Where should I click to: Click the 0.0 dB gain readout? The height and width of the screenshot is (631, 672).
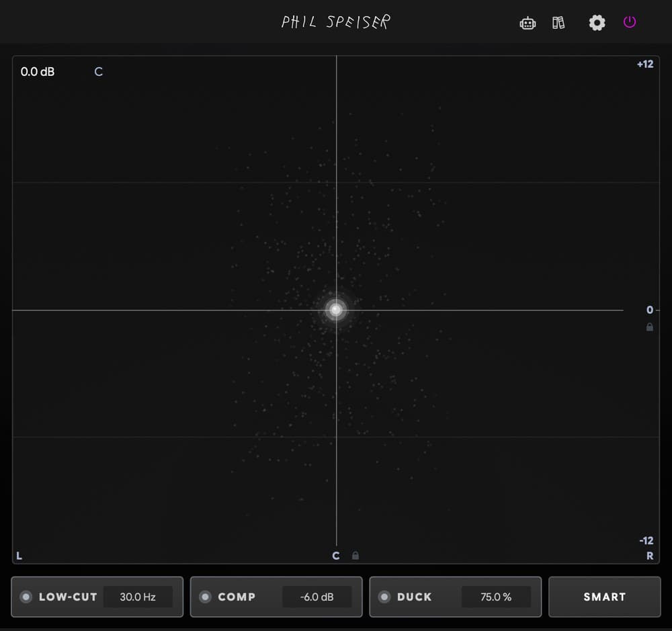(x=38, y=72)
